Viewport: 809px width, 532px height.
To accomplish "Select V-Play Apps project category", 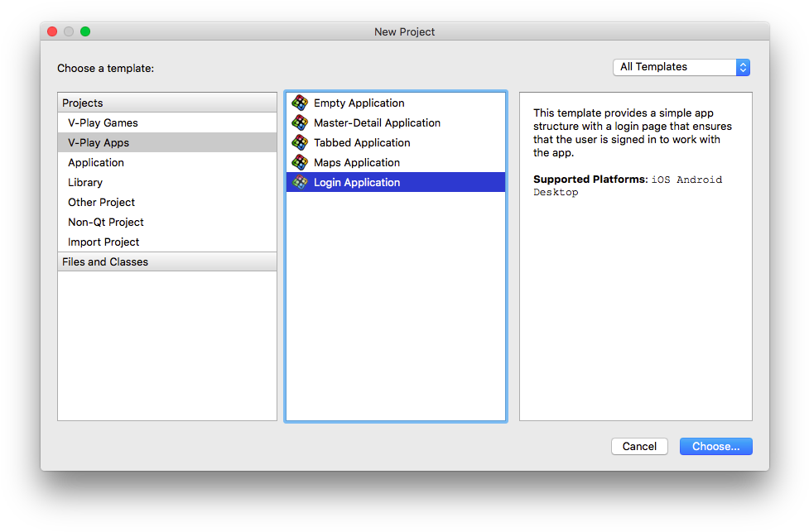I will click(99, 143).
